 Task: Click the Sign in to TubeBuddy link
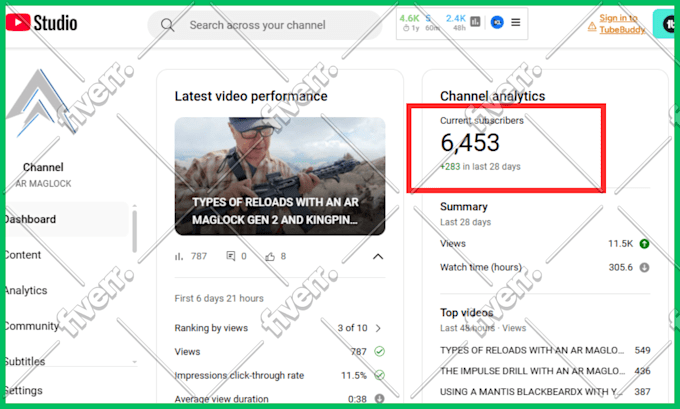click(622, 23)
